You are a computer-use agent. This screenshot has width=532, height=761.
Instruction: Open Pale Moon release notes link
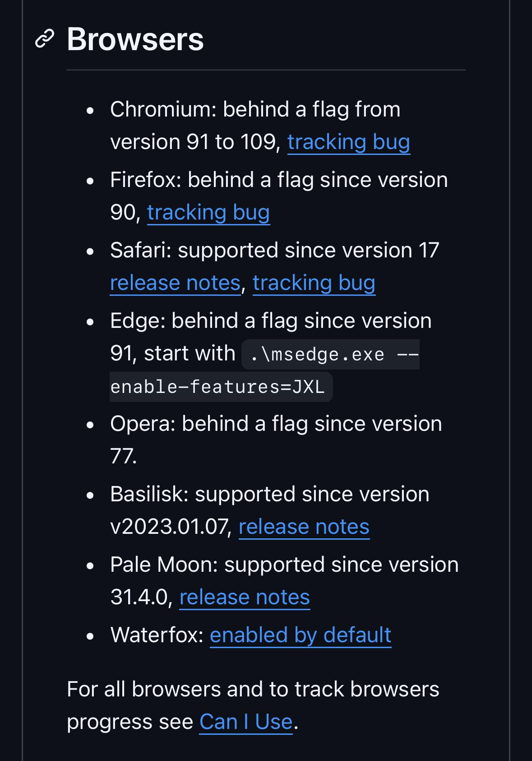click(245, 598)
